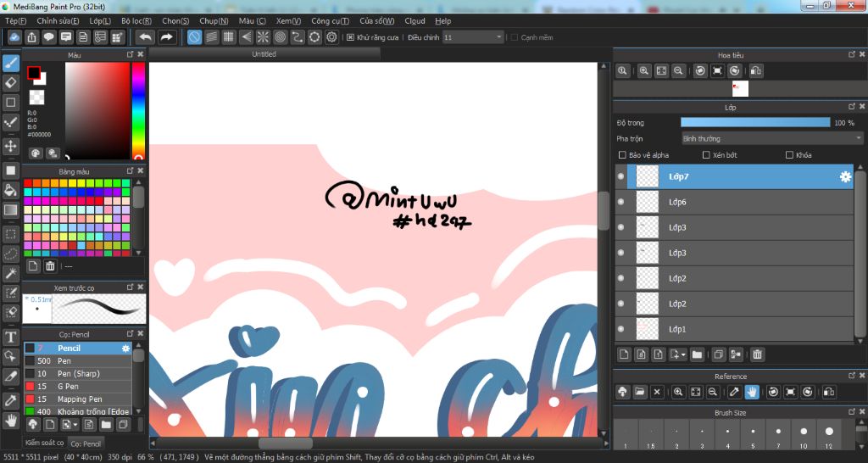Open settings gear for Lớp7 layer
Screen dimensions: 868x463
point(845,176)
